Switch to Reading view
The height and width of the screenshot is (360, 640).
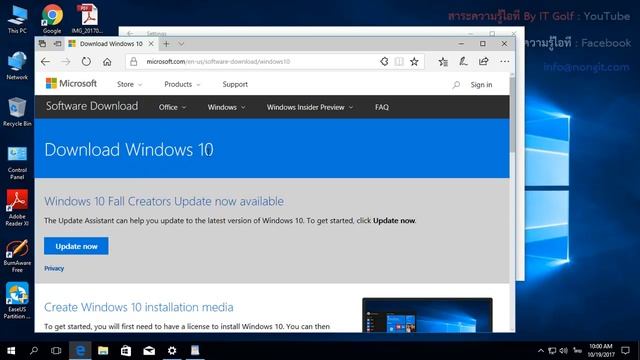tap(399, 62)
